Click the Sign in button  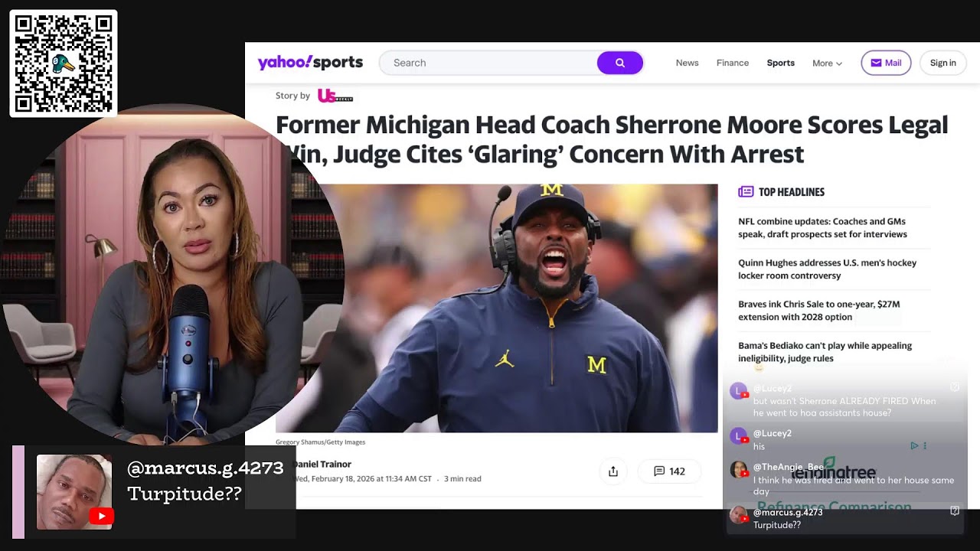(x=943, y=63)
